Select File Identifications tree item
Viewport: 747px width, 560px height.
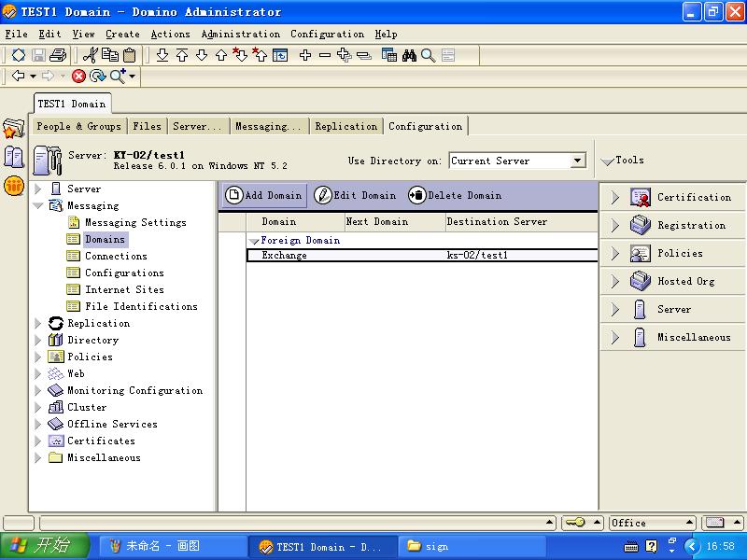[141, 306]
